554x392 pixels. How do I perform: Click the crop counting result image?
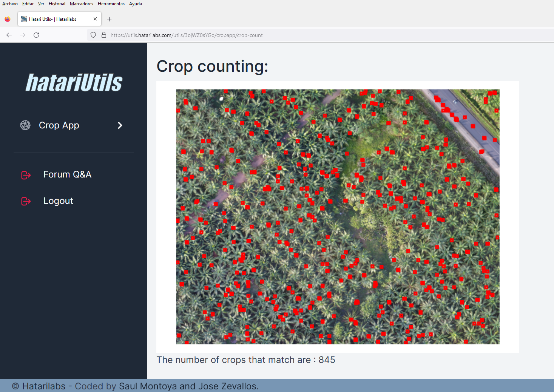pos(338,217)
